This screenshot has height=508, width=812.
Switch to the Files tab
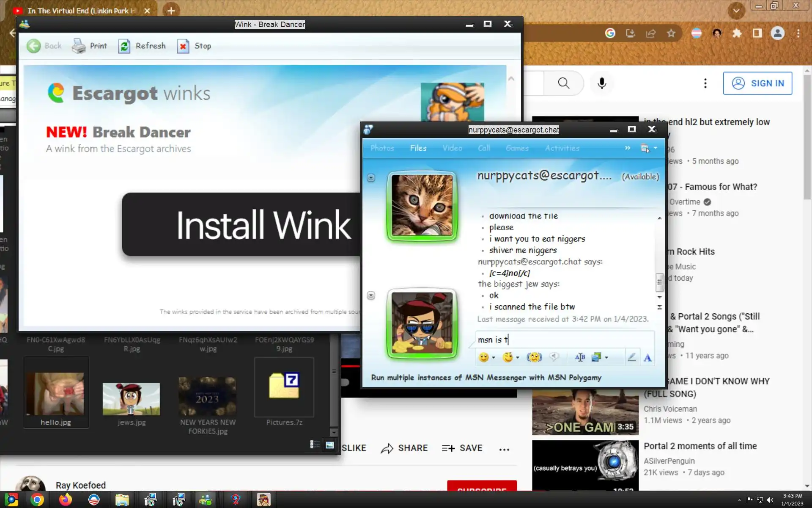(x=418, y=148)
